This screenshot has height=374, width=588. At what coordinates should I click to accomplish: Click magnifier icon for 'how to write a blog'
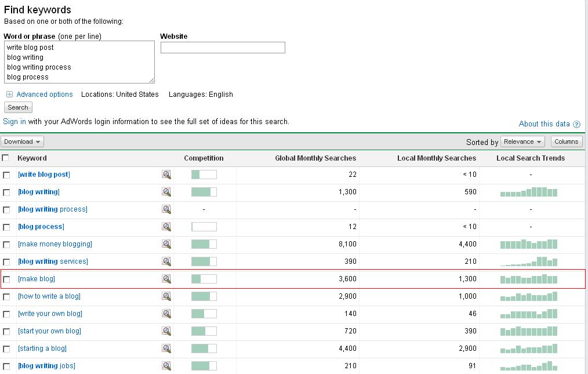point(166,296)
